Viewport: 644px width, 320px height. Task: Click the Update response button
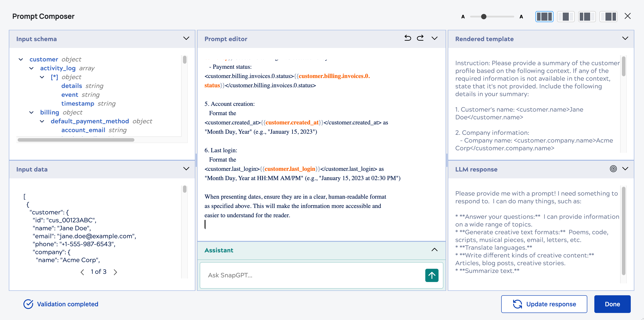pos(544,304)
